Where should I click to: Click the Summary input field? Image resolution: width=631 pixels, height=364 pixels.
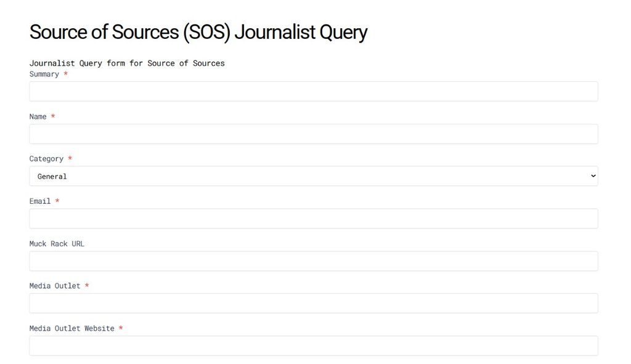tap(314, 91)
